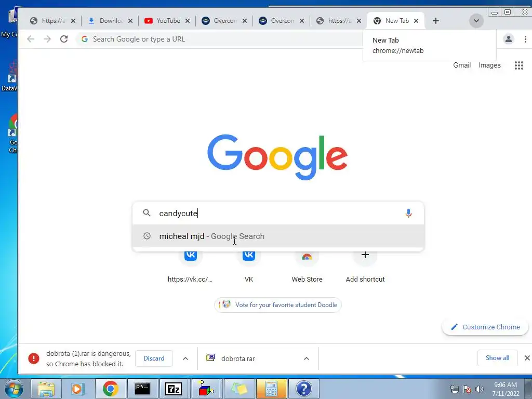Open 7-Zip from the taskbar
The height and width of the screenshot is (399, 532).
(174, 389)
